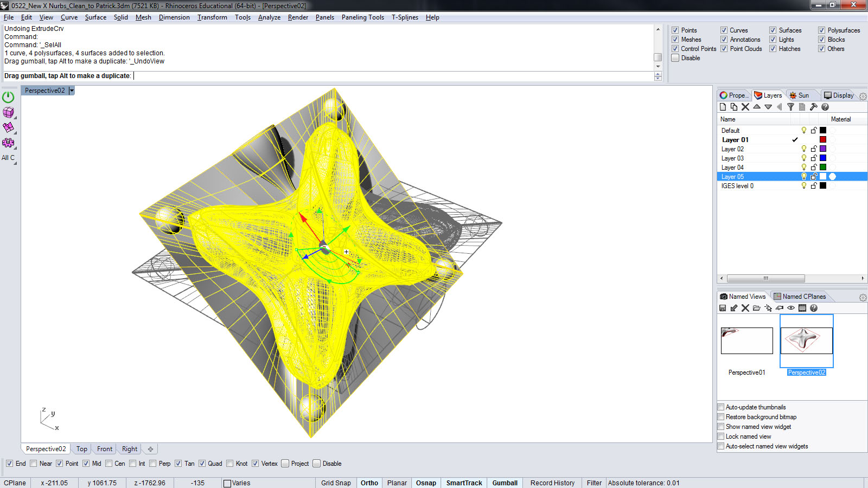This screenshot has height=488, width=868.
Task: Open the Paneling Tools menu
Action: 363,17
